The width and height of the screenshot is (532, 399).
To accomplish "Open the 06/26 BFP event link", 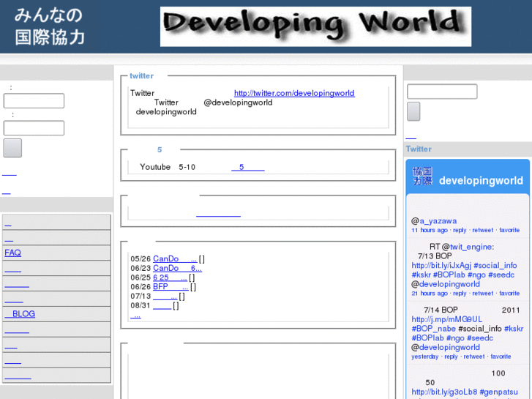I will tap(171, 287).
